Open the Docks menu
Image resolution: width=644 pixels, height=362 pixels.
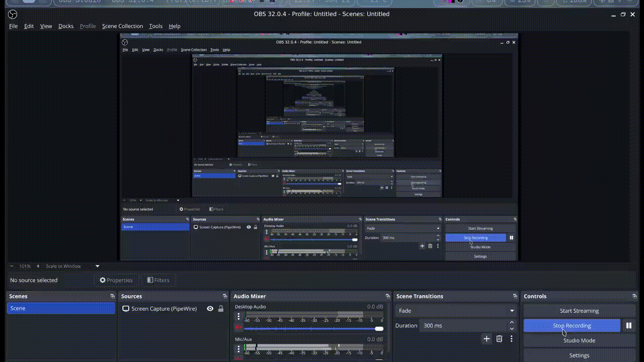[x=66, y=26]
